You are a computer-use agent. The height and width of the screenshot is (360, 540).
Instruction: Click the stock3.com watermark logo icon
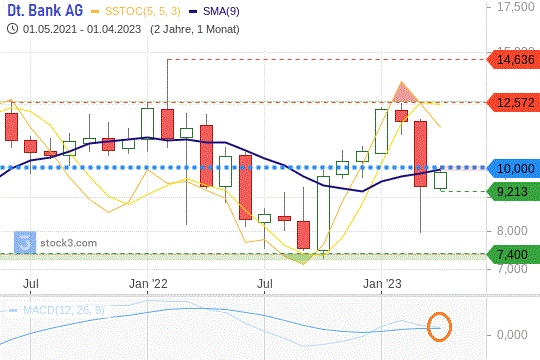(25, 243)
